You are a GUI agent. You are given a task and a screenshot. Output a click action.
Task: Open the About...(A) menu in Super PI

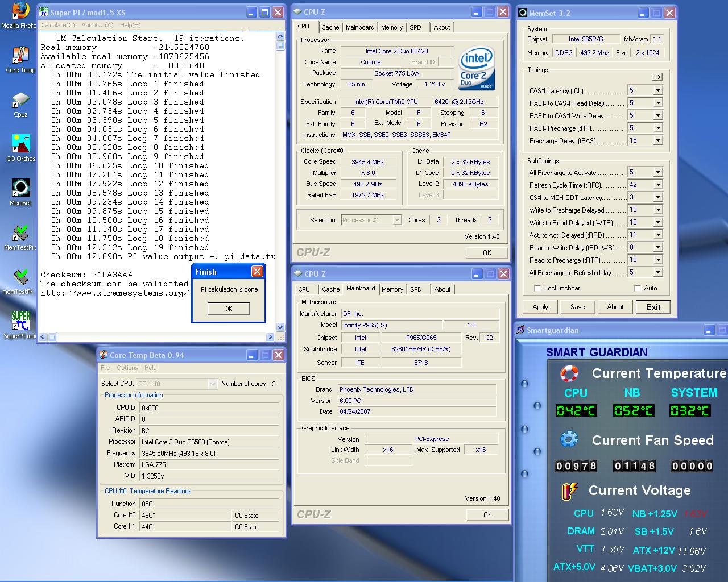(x=97, y=25)
